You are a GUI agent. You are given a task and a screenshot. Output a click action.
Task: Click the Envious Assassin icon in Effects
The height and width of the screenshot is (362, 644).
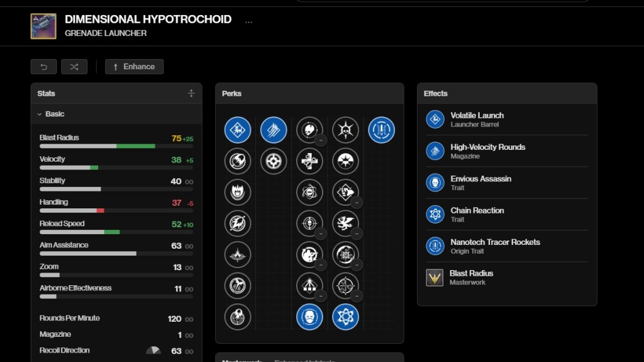(x=435, y=183)
